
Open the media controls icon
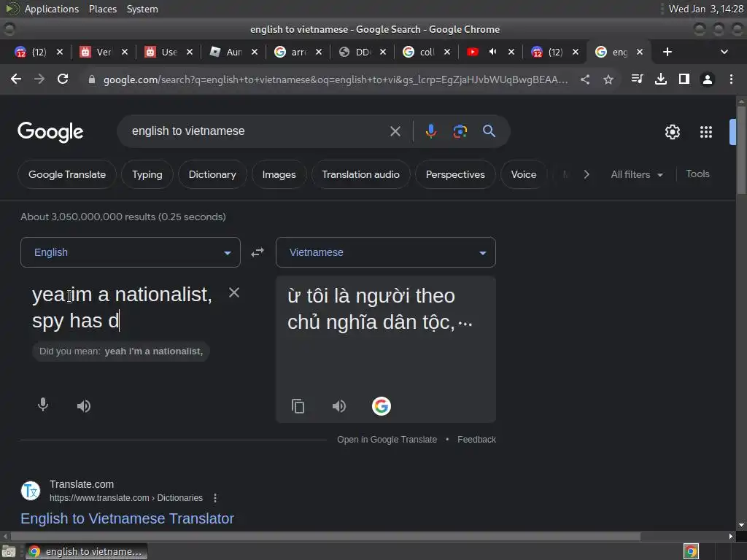[x=637, y=79]
